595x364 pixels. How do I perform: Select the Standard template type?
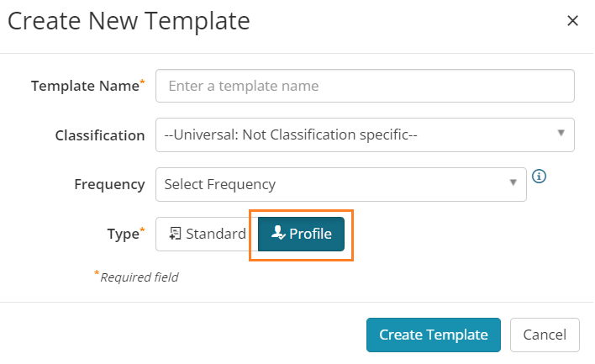pyautogui.click(x=207, y=234)
